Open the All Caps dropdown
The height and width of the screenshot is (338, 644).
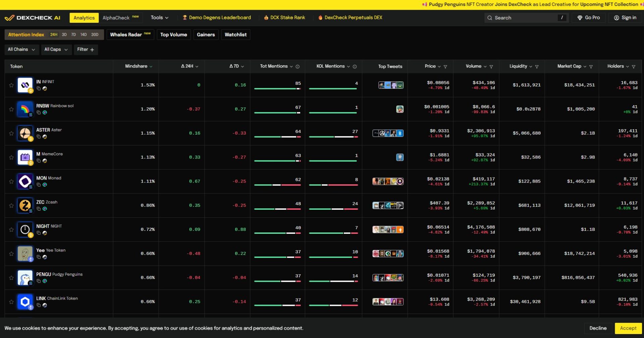coord(56,50)
